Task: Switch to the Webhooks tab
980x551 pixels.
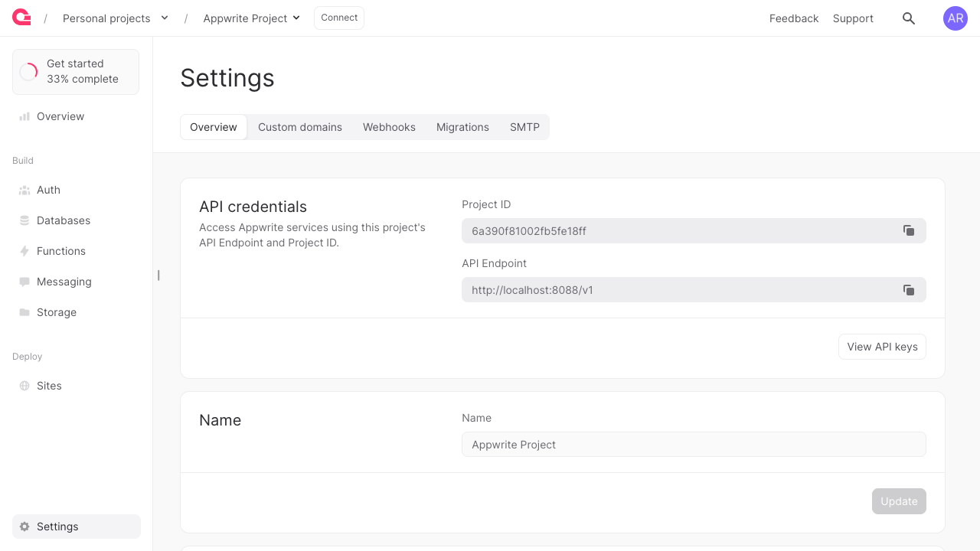Action: coord(389,127)
